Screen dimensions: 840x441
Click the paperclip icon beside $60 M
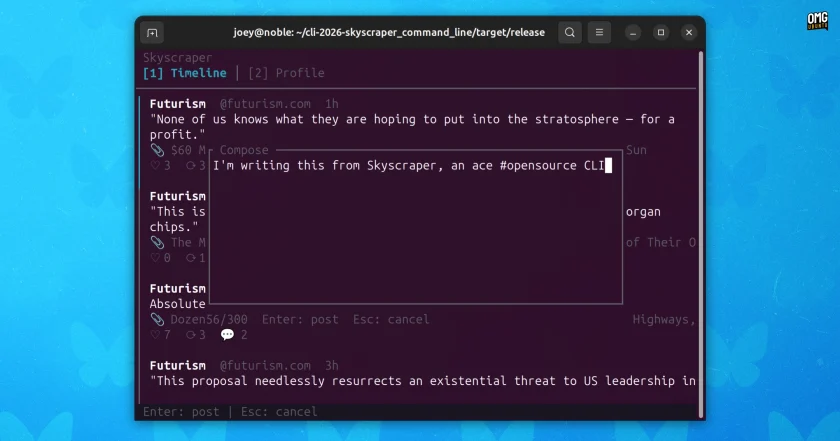point(157,150)
